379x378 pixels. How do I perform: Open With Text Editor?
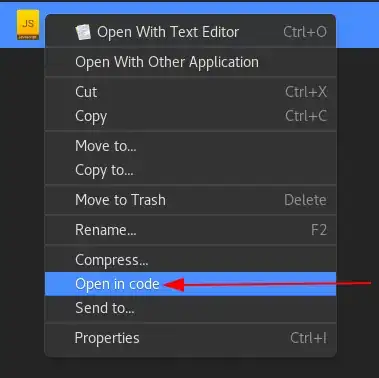[x=190, y=32]
